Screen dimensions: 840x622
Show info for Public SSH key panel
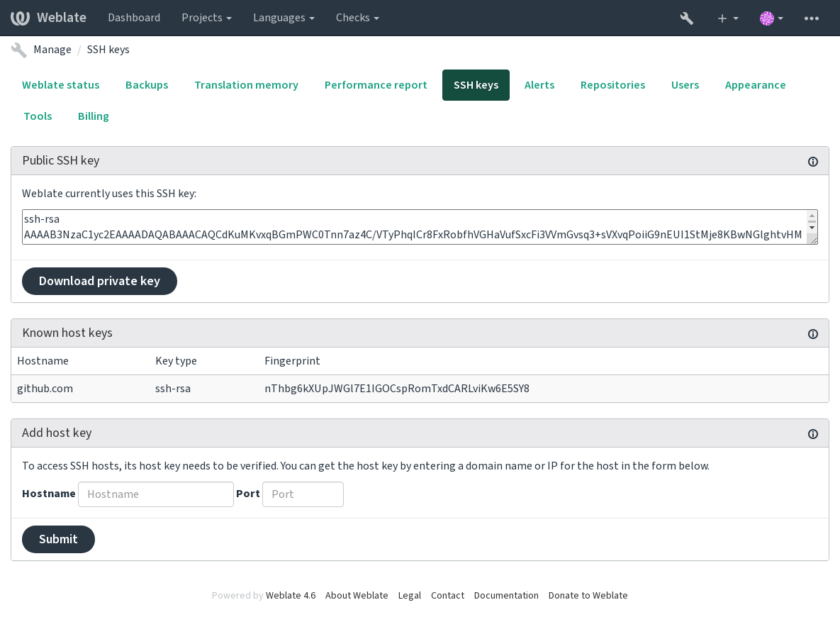point(812,162)
